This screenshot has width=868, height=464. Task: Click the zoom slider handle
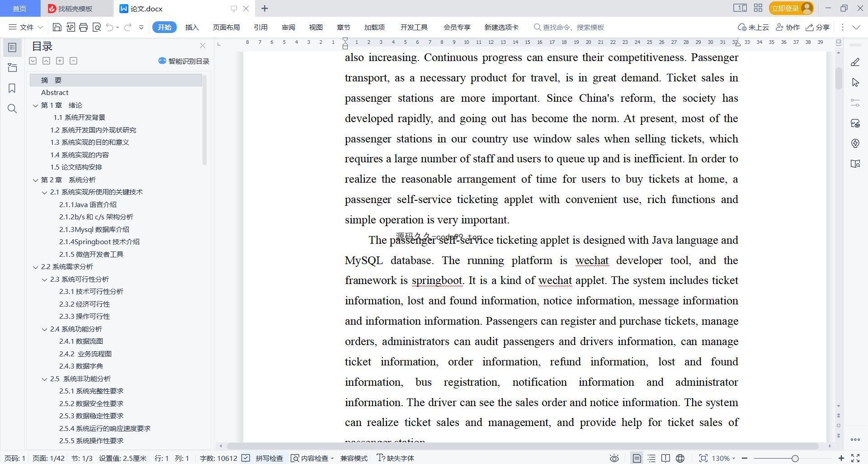tap(795, 458)
